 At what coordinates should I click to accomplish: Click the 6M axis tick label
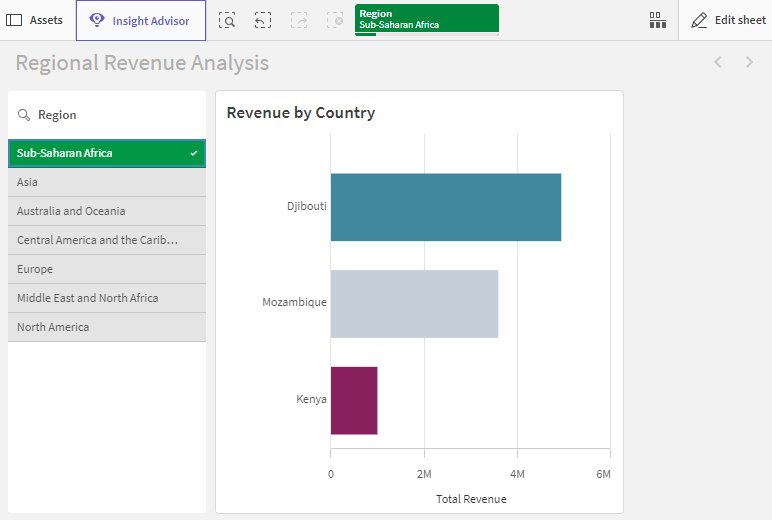pyautogui.click(x=603, y=474)
